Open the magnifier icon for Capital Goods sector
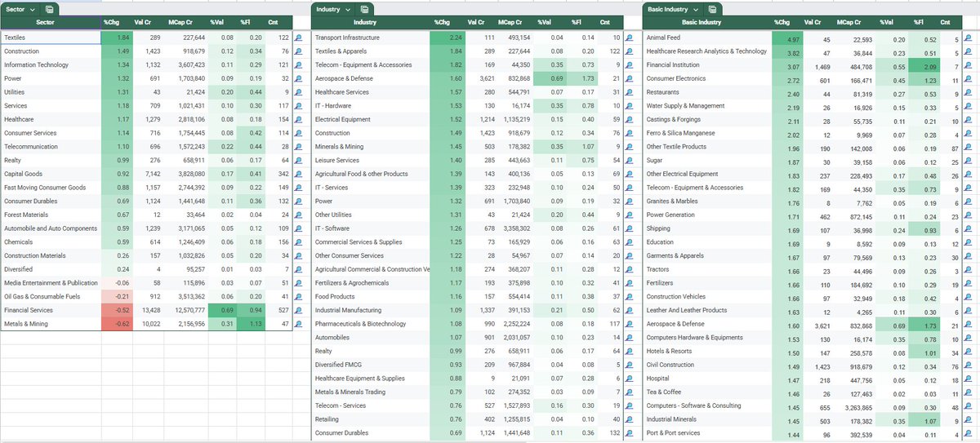The height and width of the screenshot is (443, 980). coord(298,174)
